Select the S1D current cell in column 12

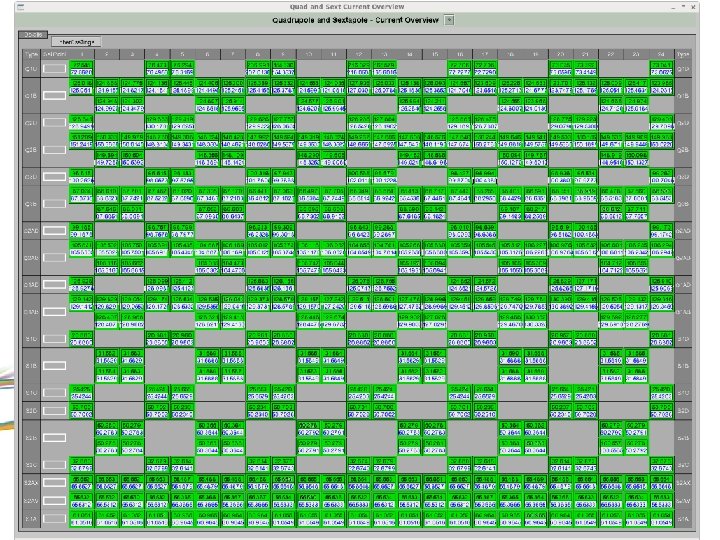click(x=359, y=338)
